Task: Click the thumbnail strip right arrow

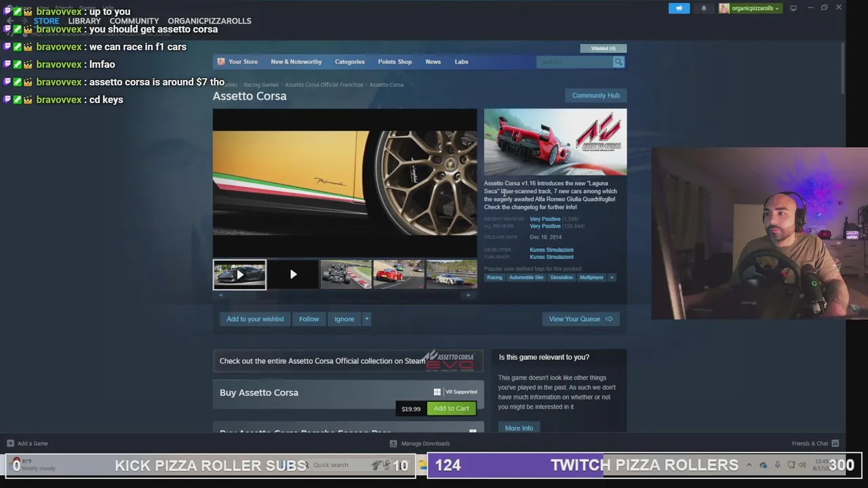Action: (468, 295)
